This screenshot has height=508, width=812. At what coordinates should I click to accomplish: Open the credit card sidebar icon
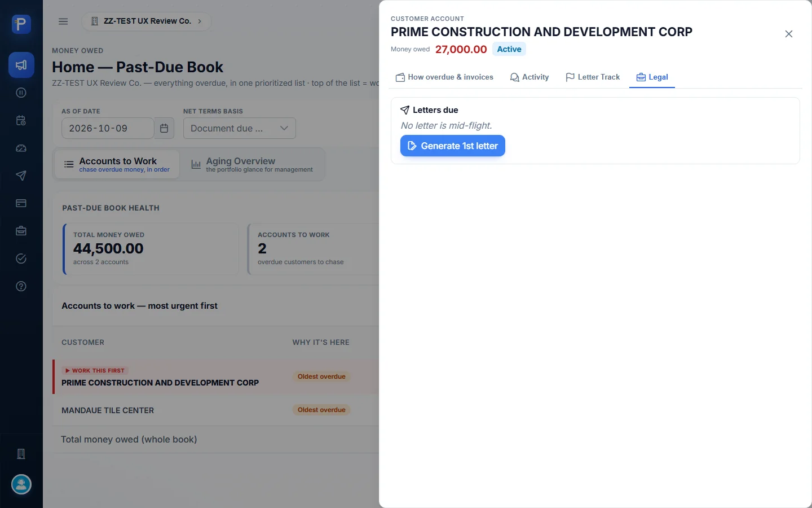(x=21, y=203)
